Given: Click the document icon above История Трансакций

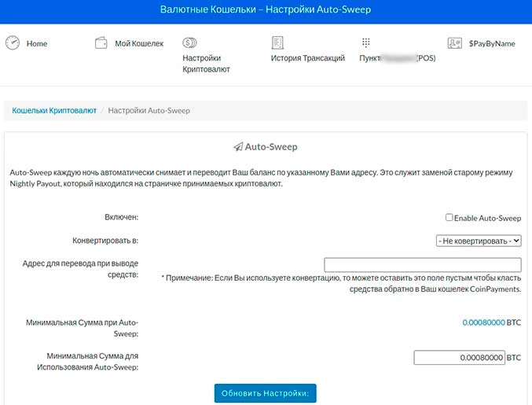Looking at the screenshot, I should 277,43.
